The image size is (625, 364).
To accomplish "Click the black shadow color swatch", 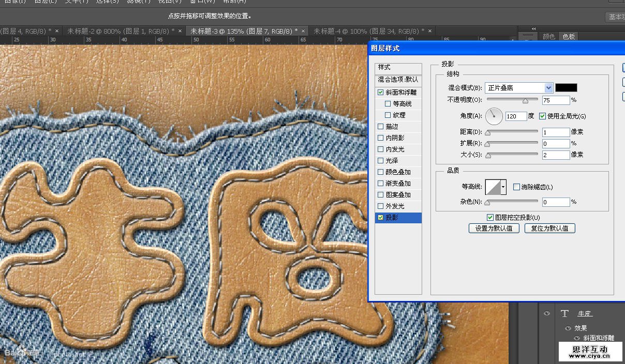I will point(566,88).
